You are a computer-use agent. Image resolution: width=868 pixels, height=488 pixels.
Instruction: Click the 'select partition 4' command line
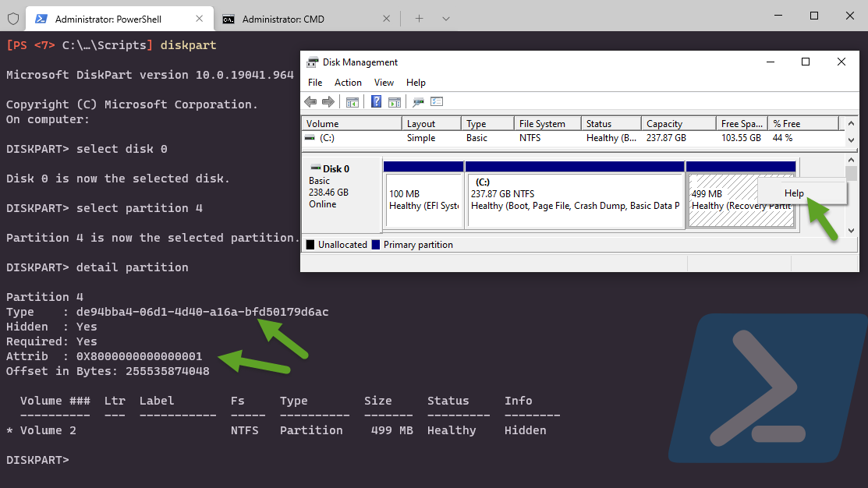point(105,208)
